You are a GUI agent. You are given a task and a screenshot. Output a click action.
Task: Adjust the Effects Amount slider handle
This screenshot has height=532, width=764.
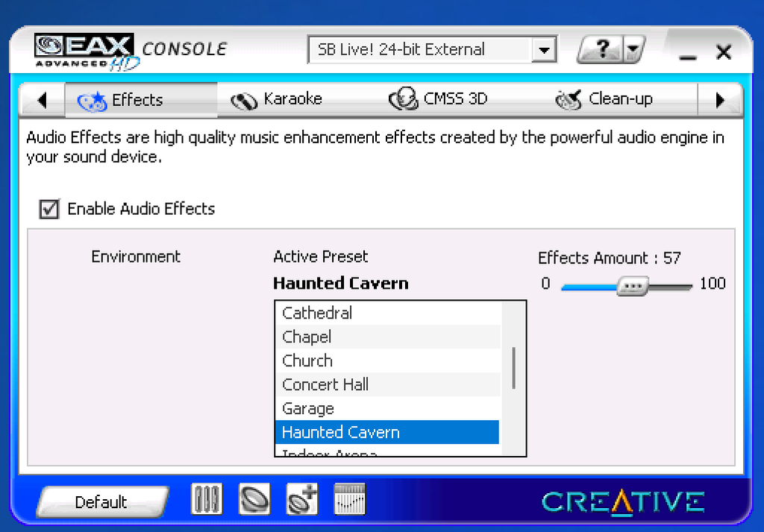coord(633,286)
